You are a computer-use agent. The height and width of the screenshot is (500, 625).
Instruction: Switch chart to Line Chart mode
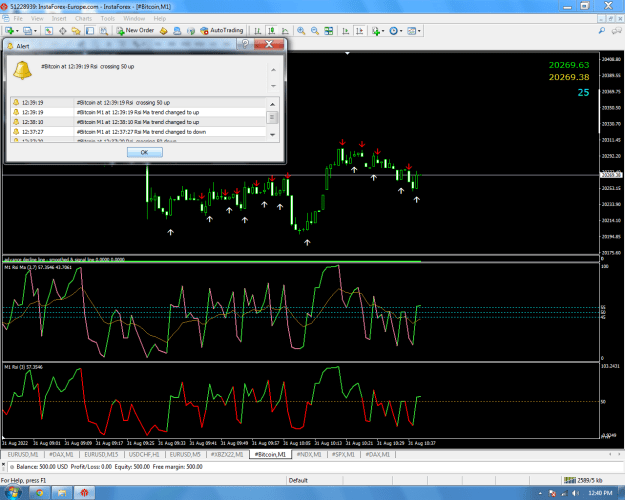click(285, 31)
